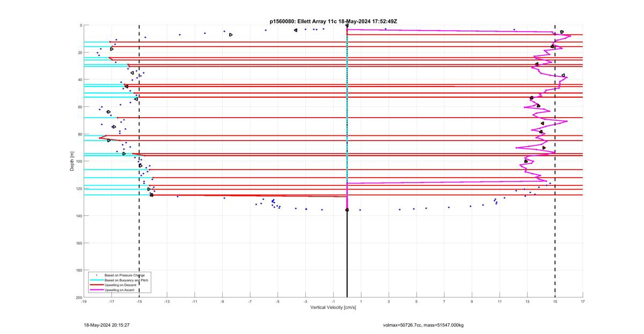This screenshot has width=644, height=334.
Task: Select the 'Vertical Velocity [cm/s]' x-axis label
Action: (x=333, y=308)
